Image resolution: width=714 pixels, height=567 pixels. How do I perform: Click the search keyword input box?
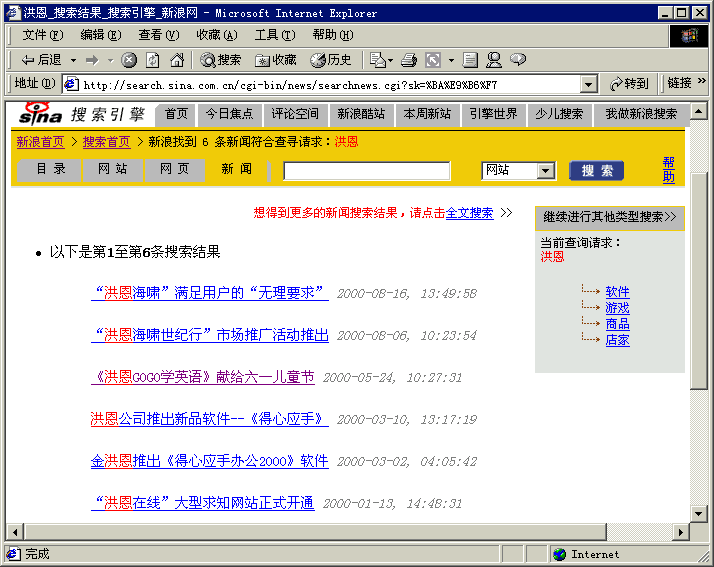pyautogui.click(x=367, y=171)
